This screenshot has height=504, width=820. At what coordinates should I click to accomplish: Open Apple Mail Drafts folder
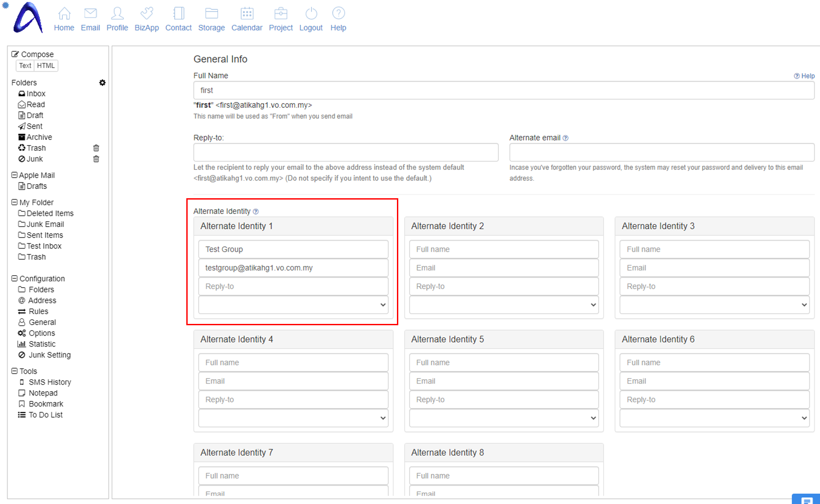[x=32, y=186]
